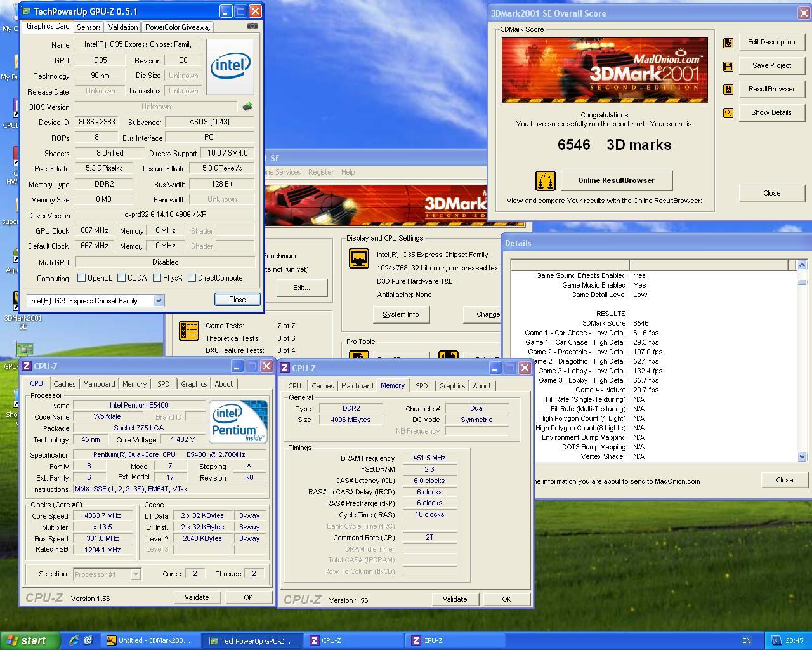Click the Online ResultBrowser tree icon

(546, 181)
